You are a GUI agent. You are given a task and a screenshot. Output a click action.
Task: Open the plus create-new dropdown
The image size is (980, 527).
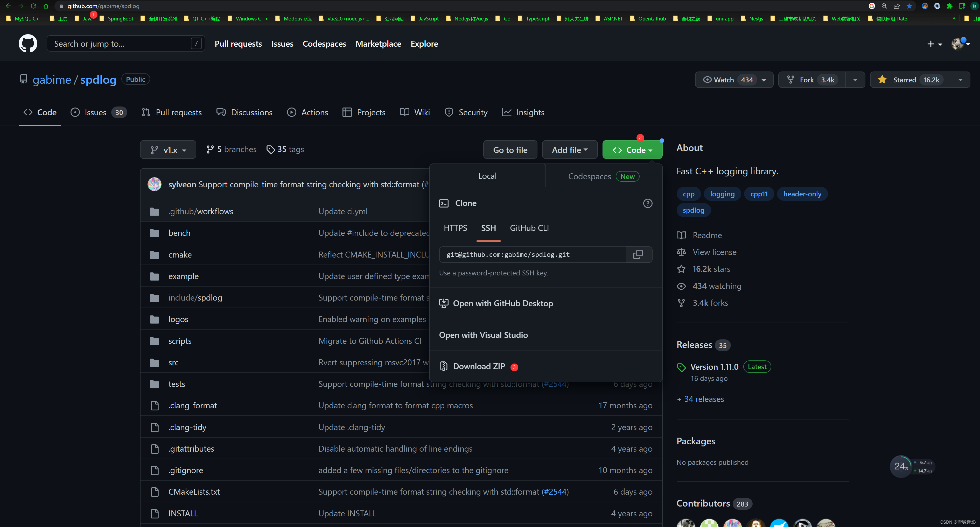click(x=934, y=44)
